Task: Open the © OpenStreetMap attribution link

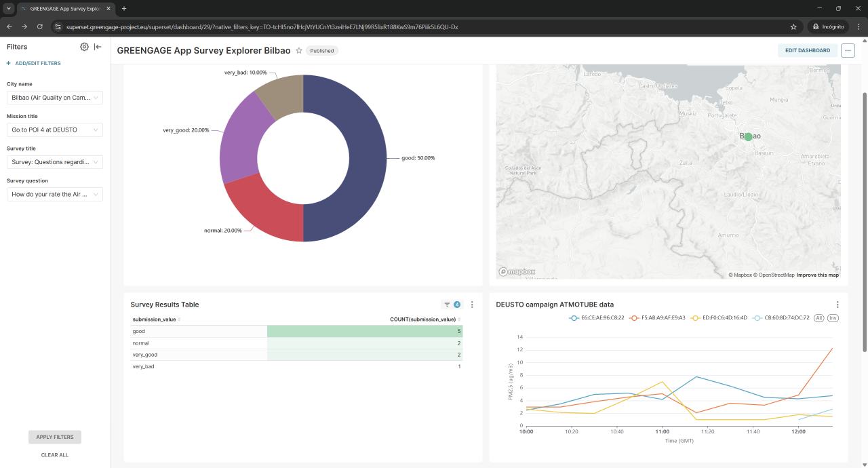Action: pyautogui.click(x=774, y=275)
